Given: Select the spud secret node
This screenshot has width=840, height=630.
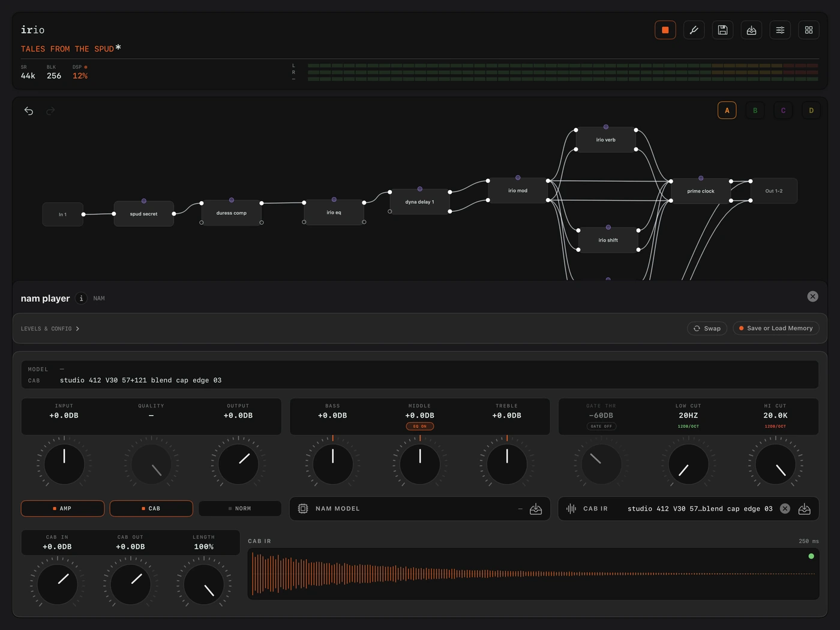Looking at the screenshot, I should (x=144, y=214).
